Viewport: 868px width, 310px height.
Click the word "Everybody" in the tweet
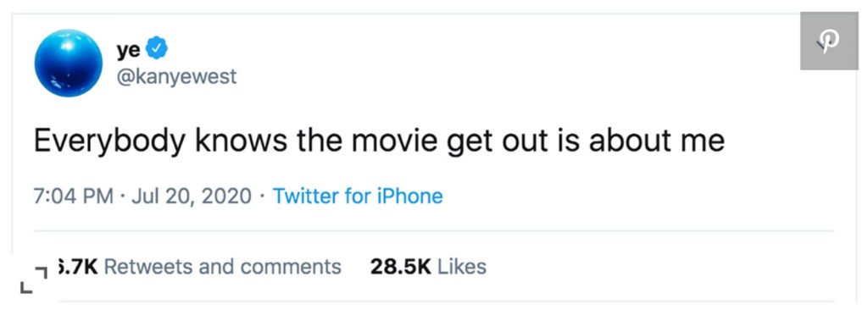tap(109, 142)
